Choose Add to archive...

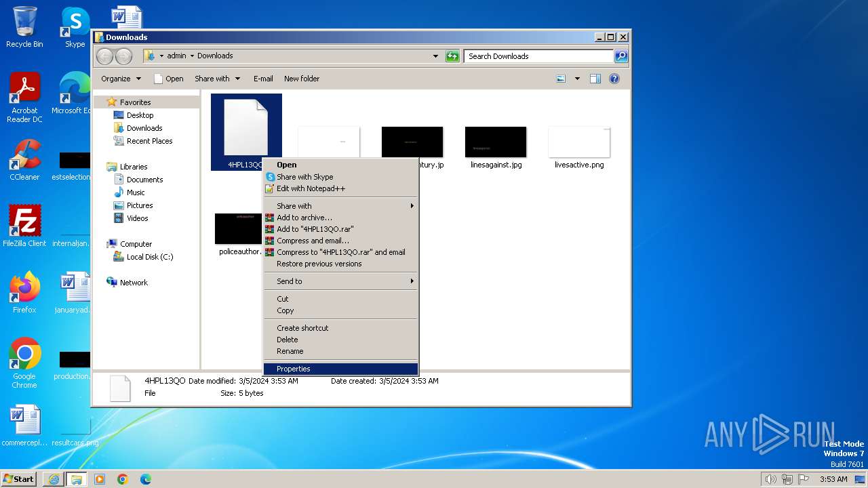pyautogui.click(x=340, y=218)
